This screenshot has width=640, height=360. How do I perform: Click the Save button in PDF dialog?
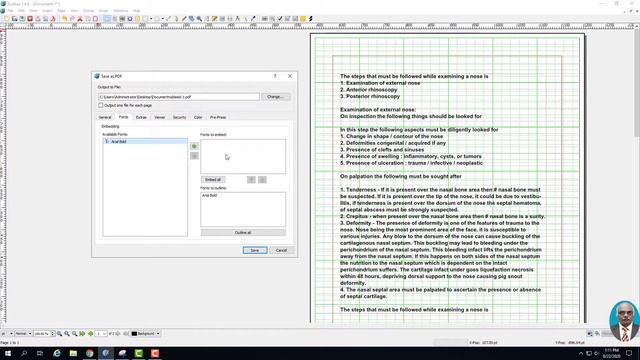[255, 250]
